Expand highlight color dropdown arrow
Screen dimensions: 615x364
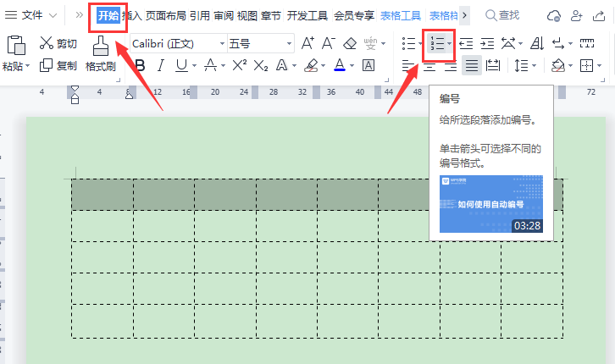click(x=324, y=66)
